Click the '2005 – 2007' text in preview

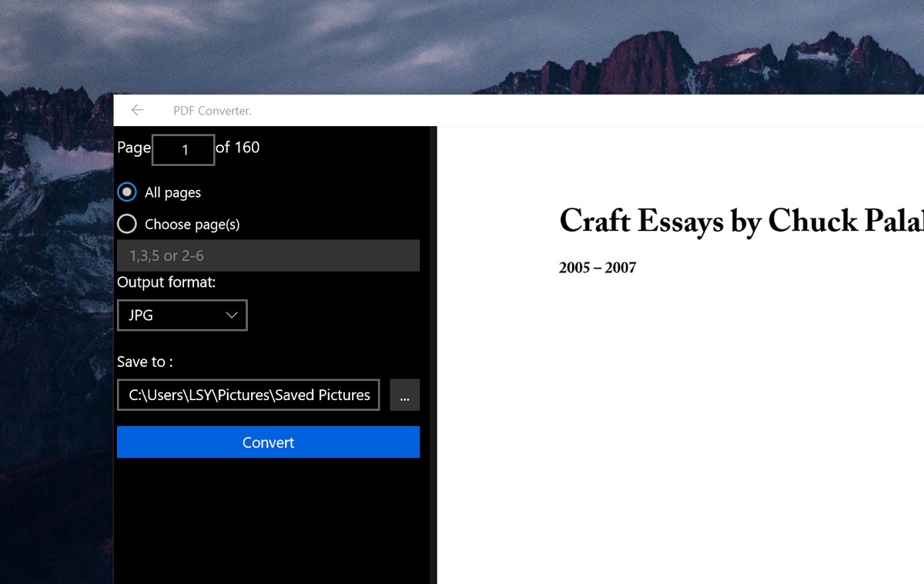pos(598,268)
